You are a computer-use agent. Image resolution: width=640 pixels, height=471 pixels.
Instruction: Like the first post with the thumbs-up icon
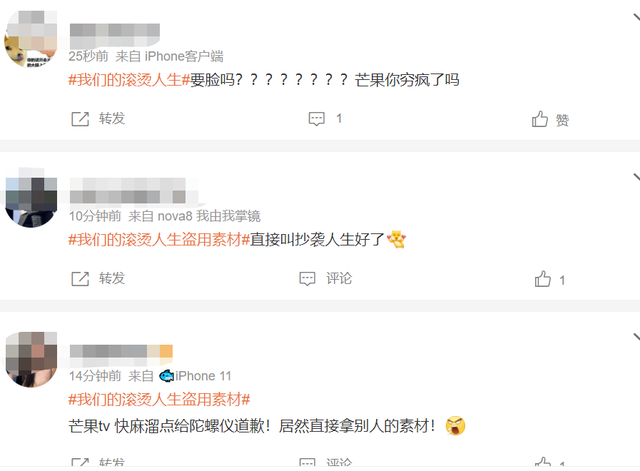pyautogui.click(x=540, y=119)
